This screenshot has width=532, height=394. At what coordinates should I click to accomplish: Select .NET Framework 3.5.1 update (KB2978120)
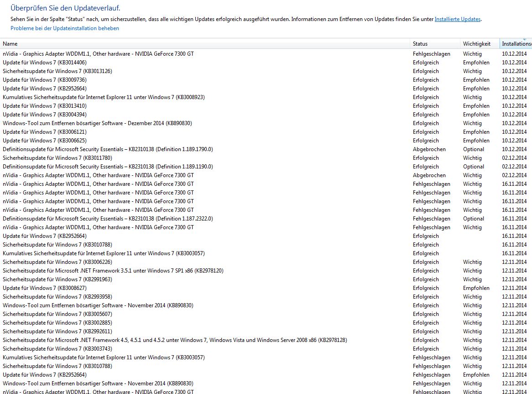[266, 271]
